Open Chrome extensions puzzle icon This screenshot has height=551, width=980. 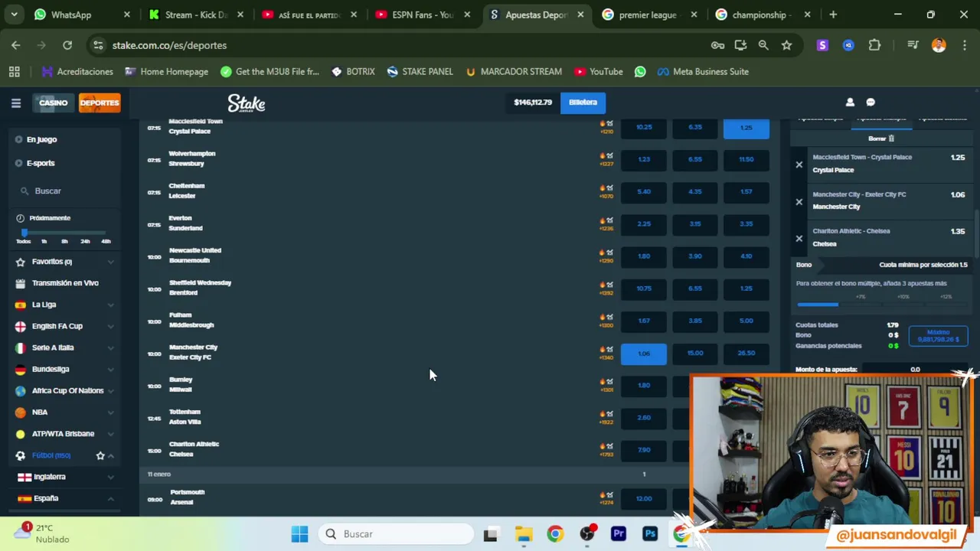coord(874,45)
